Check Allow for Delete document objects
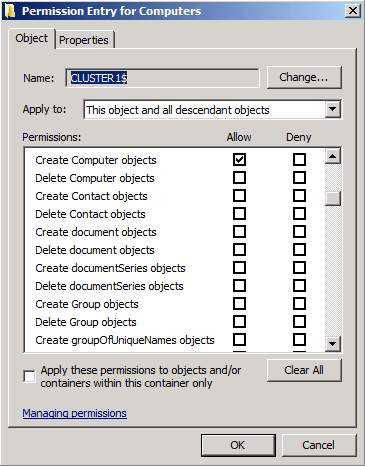Image resolution: width=365 pixels, height=466 pixels. point(239,250)
